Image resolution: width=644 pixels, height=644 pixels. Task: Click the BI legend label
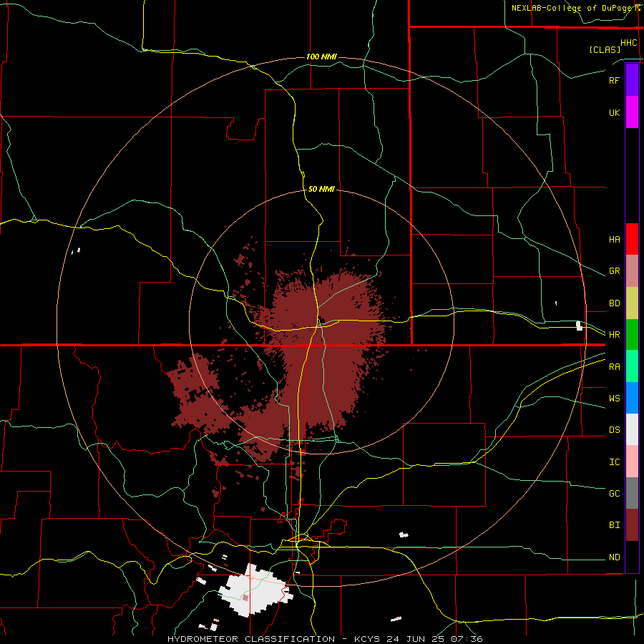[614, 525]
